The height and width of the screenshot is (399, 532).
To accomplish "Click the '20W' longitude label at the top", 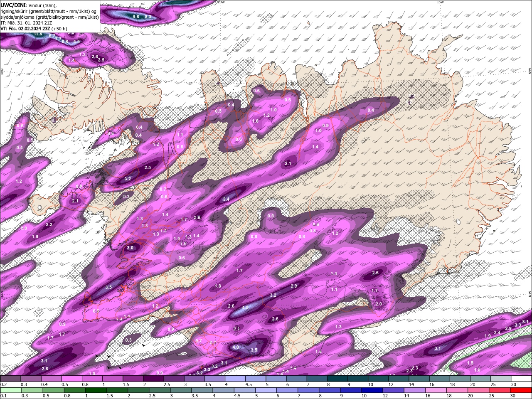I will tap(221, 2).
